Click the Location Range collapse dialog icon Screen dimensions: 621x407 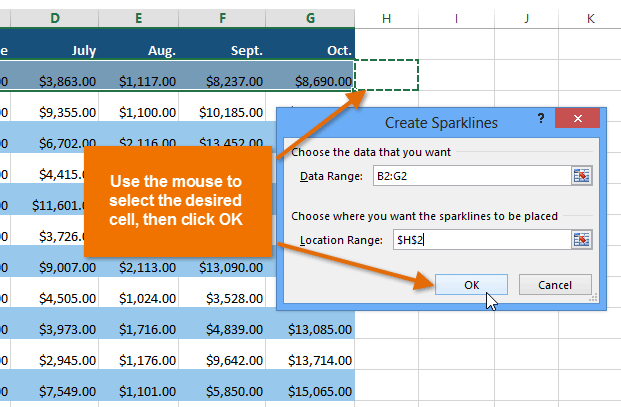[x=581, y=240]
